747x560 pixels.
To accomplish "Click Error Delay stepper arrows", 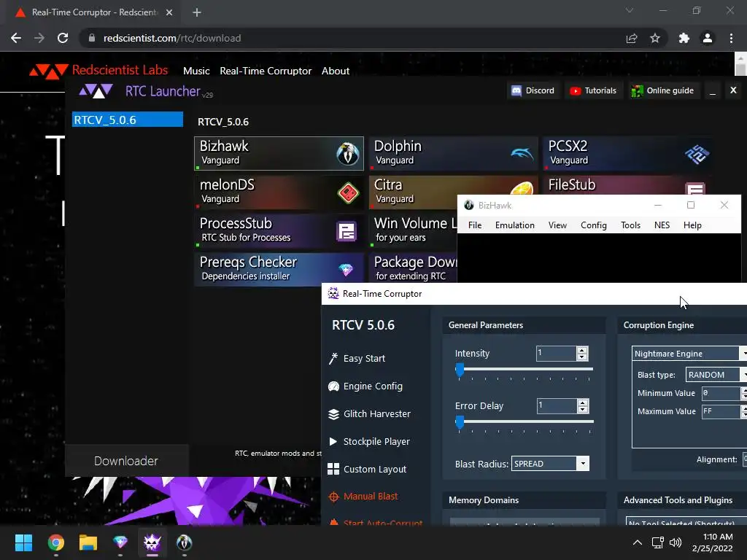I will click(x=583, y=405).
